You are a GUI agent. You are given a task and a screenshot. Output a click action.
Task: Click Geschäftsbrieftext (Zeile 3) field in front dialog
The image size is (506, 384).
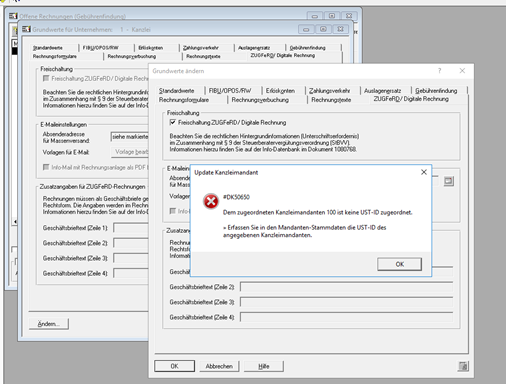click(x=347, y=302)
